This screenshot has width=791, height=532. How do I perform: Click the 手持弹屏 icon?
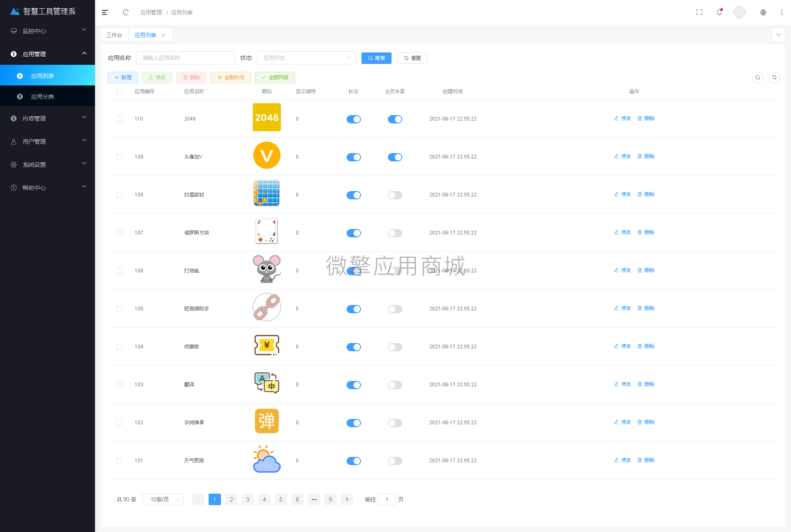267,421
